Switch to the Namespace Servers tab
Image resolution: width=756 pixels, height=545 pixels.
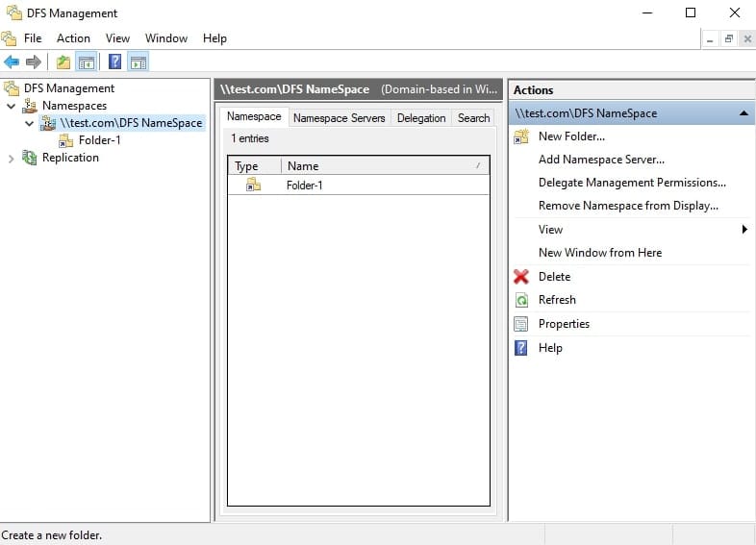click(x=339, y=118)
